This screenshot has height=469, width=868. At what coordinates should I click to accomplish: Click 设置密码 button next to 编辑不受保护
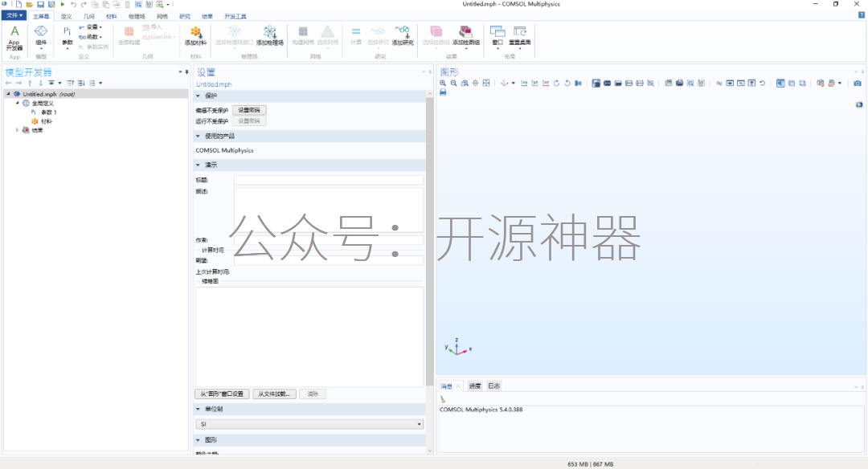tap(249, 110)
